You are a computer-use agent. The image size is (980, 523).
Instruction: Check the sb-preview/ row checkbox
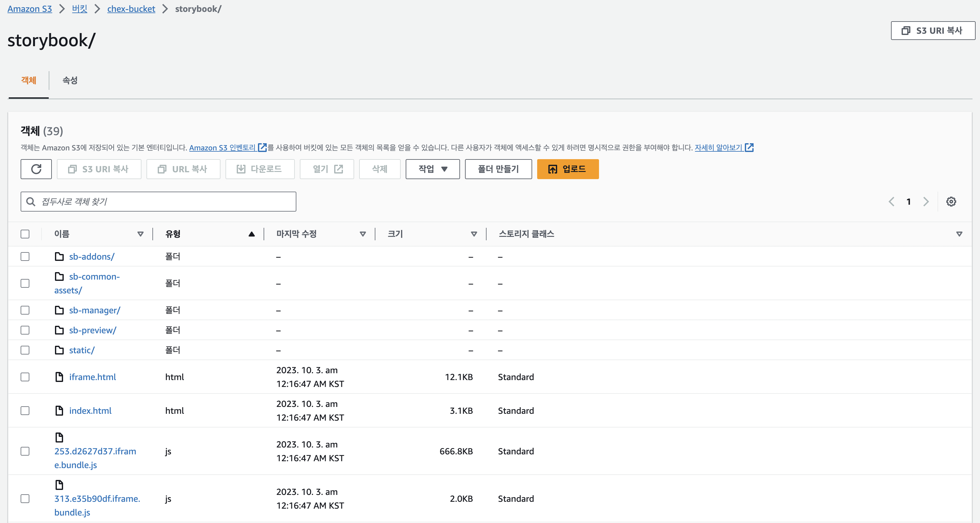click(25, 330)
